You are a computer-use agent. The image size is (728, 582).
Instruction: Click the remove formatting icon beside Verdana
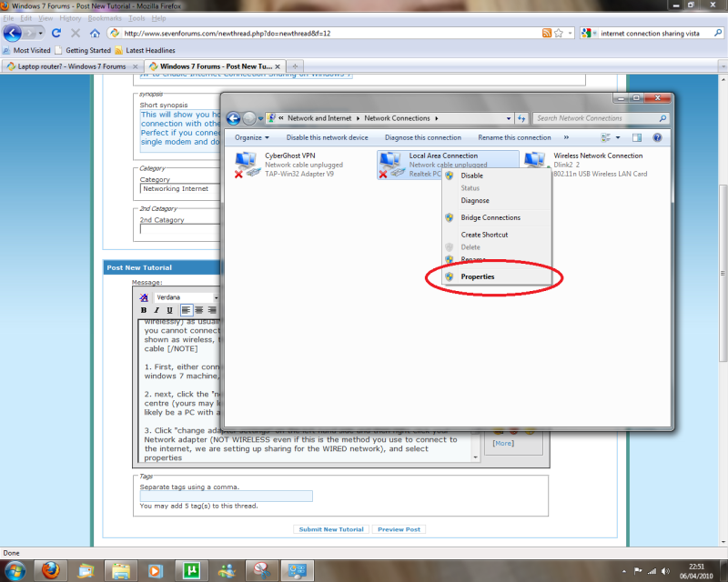[x=144, y=297]
